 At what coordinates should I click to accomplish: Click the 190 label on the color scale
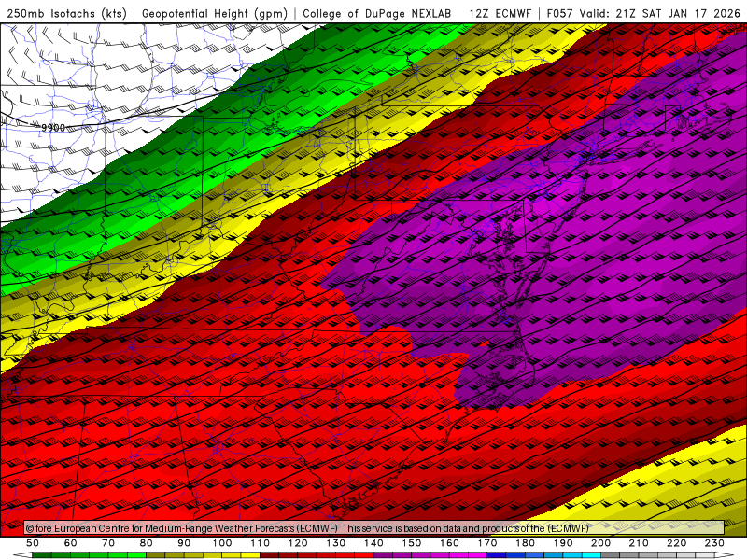pyautogui.click(x=563, y=543)
